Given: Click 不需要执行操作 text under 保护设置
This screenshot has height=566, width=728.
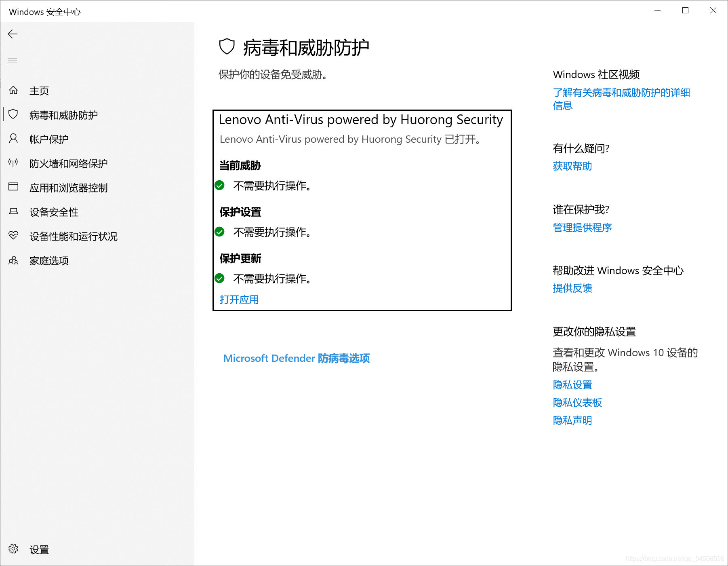Looking at the screenshot, I should (x=272, y=232).
